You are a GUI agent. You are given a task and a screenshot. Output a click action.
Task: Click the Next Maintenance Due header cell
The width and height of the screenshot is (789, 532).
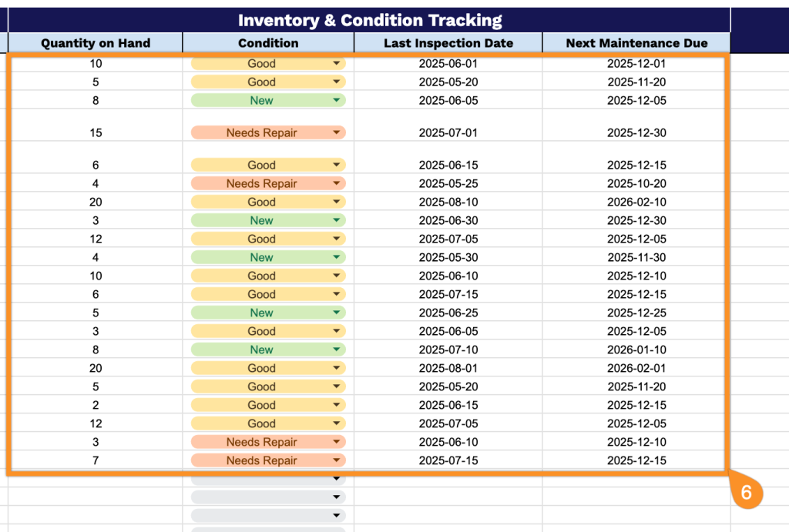(x=636, y=43)
